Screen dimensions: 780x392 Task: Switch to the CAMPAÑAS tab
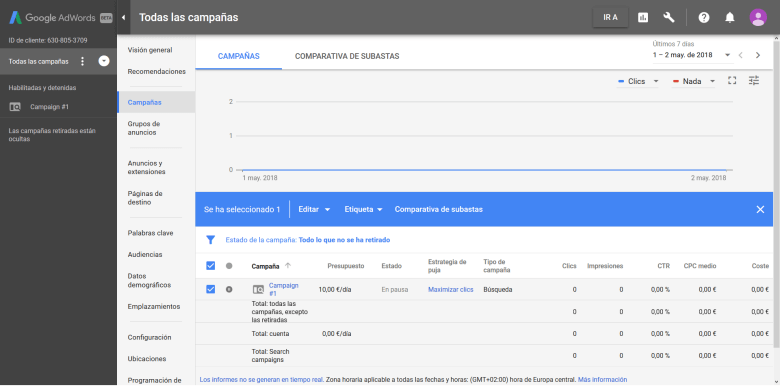tap(238, 56)
